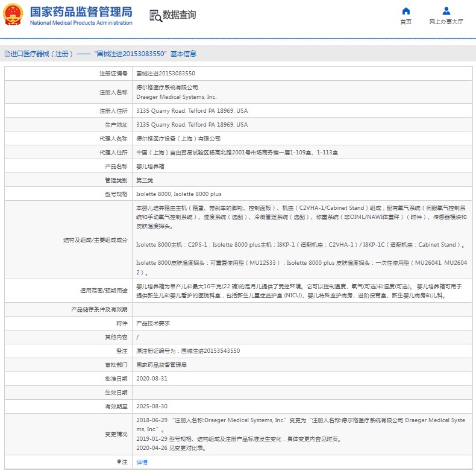Click 2020-04-26 见变更对比表 line
The height and width of the screenshot is (474, 476).
172,448
